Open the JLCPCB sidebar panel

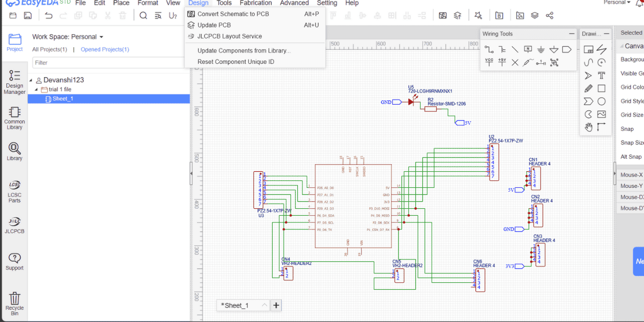[x=14, y=225]
